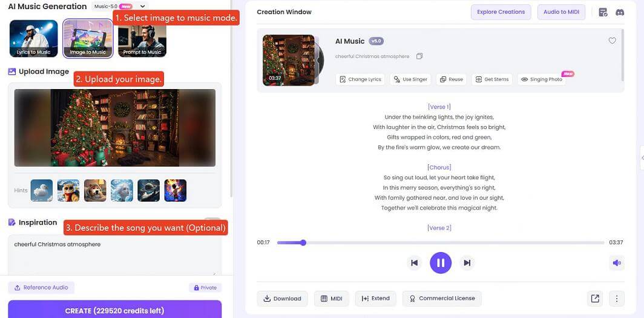Click the Chorus lyrics heading
This screenshot has width=644, height=318.
(439, 167)
